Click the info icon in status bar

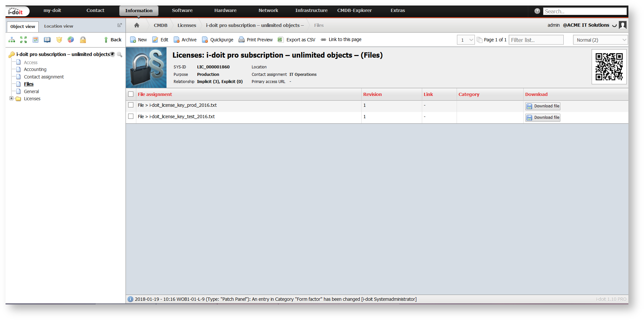point(130,299)
